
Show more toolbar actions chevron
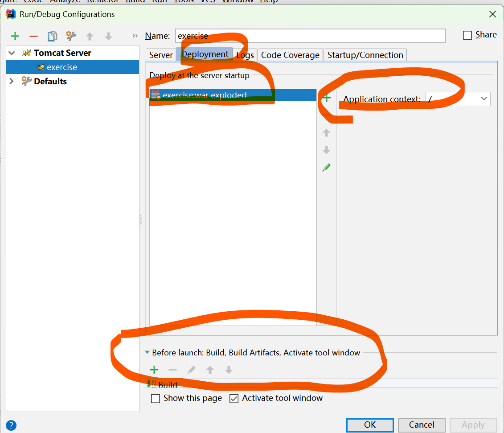[135, 36]
